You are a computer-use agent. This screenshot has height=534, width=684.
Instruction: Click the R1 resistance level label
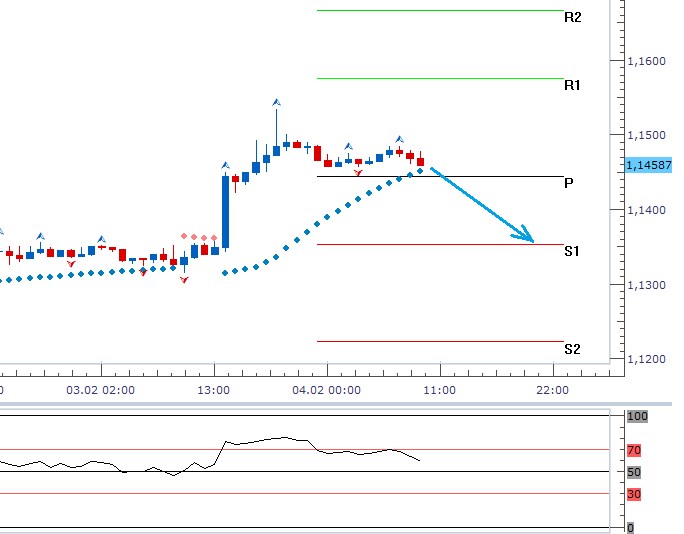[x=572, y=86]
